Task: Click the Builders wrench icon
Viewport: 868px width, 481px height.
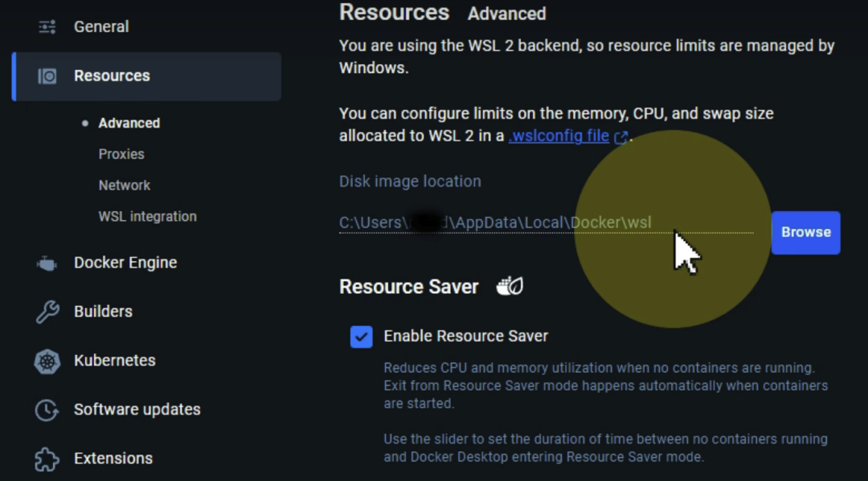Action: [47, 312]
